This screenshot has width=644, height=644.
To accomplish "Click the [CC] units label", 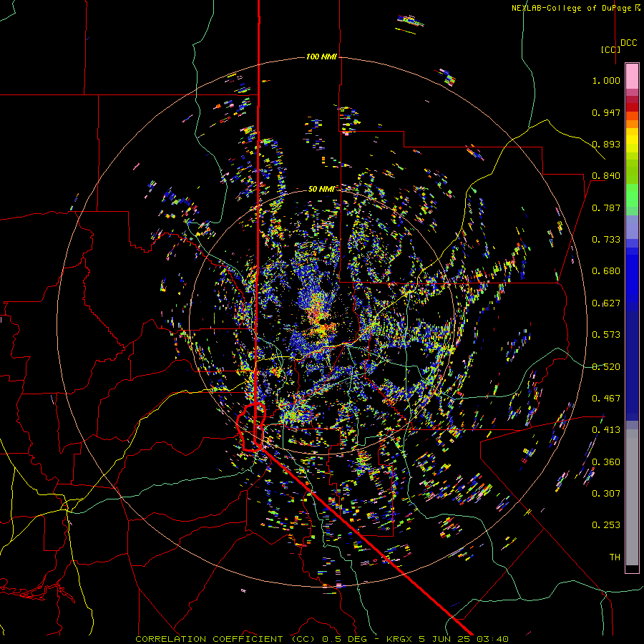I will coord(611,49).
